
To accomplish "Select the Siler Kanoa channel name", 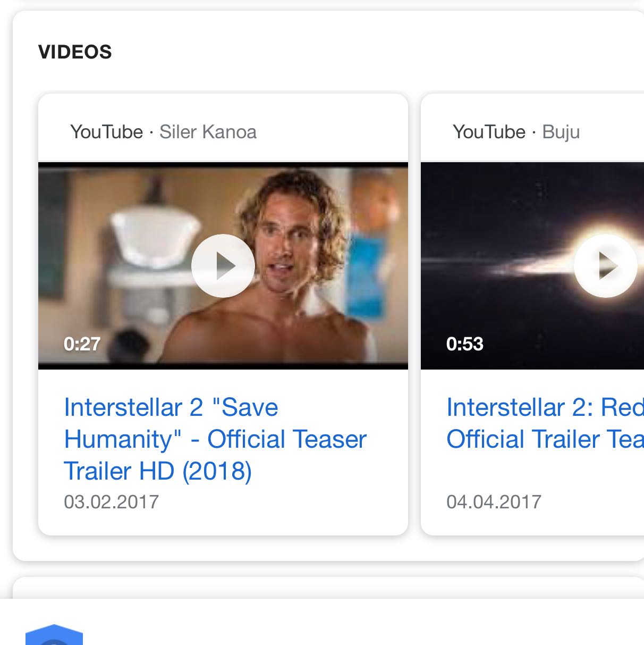I will coord(208,132).
